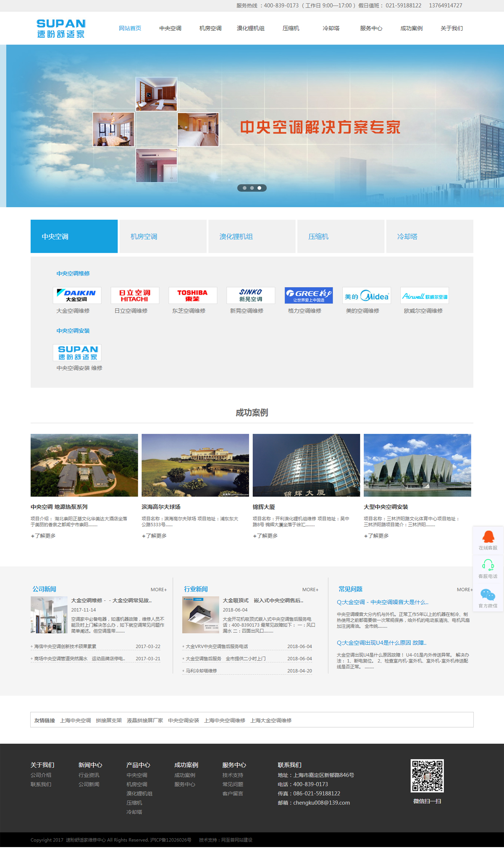Switch to first banner slide dot

coord(244,188)
